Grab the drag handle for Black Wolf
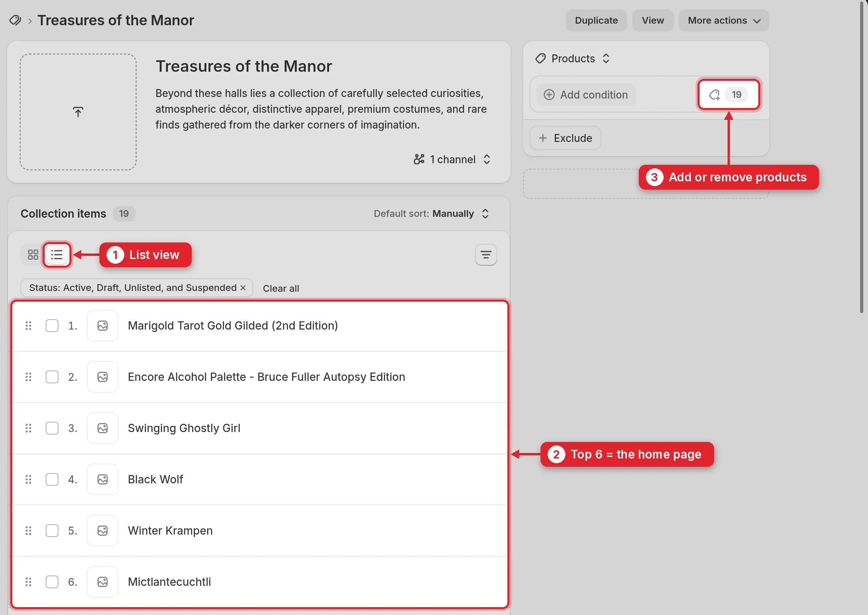 click(28, 479)
